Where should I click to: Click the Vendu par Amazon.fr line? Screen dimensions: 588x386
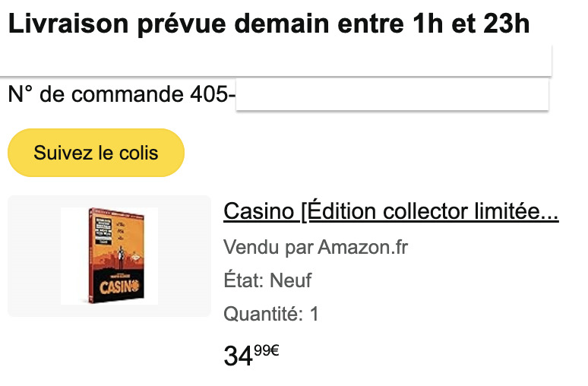tap(315, 248)
